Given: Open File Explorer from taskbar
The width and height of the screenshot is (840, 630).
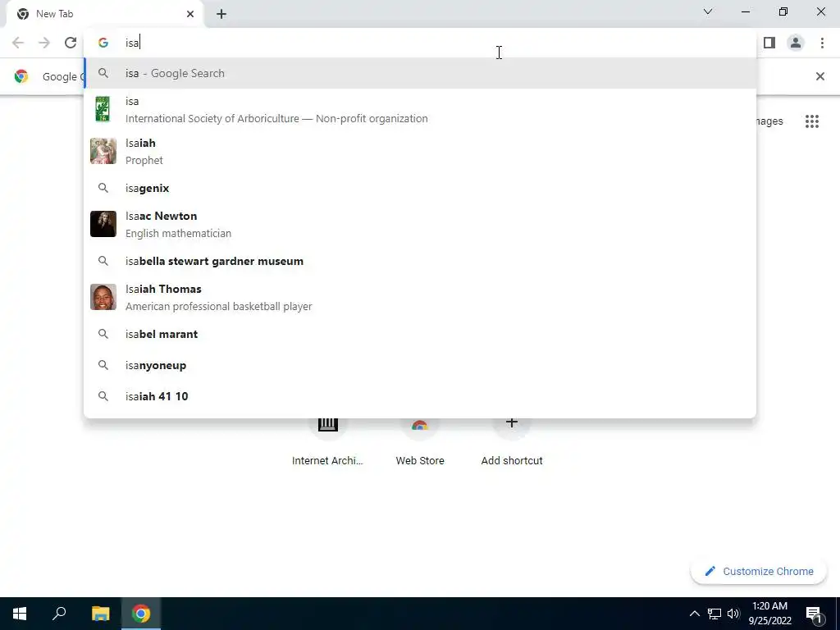Looking at the screenshot, I should 100,614.
